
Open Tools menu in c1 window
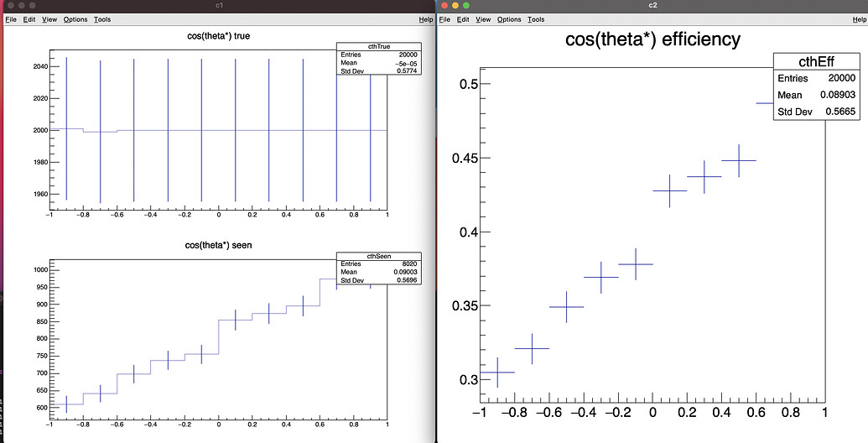[102, 19]
